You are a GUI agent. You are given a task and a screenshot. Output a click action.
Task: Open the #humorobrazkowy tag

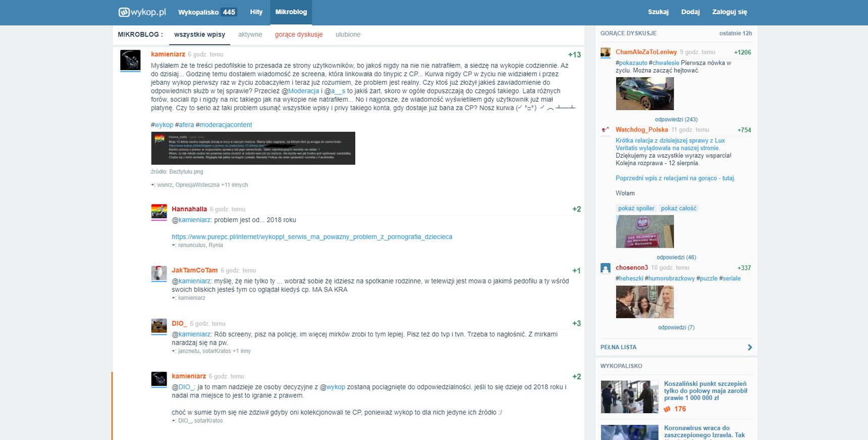670,279
